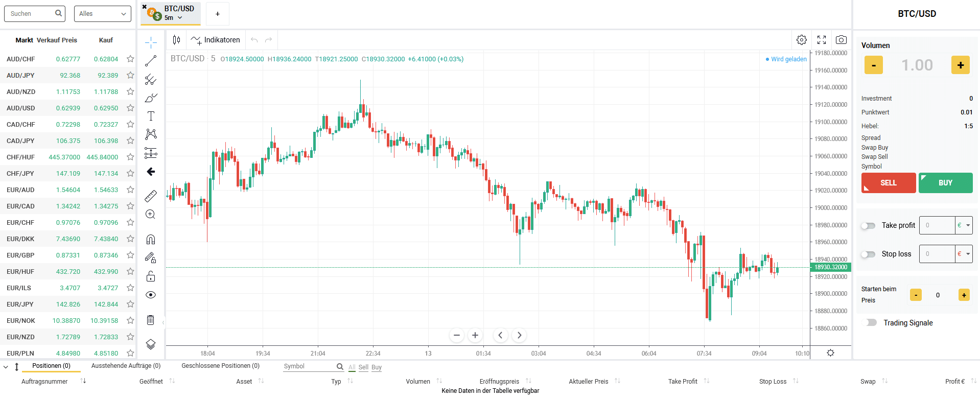Select the crosshair cursor tool
The height and width of the screenshot is (399, 980).
pyautogui.click(x=151, y=42)
